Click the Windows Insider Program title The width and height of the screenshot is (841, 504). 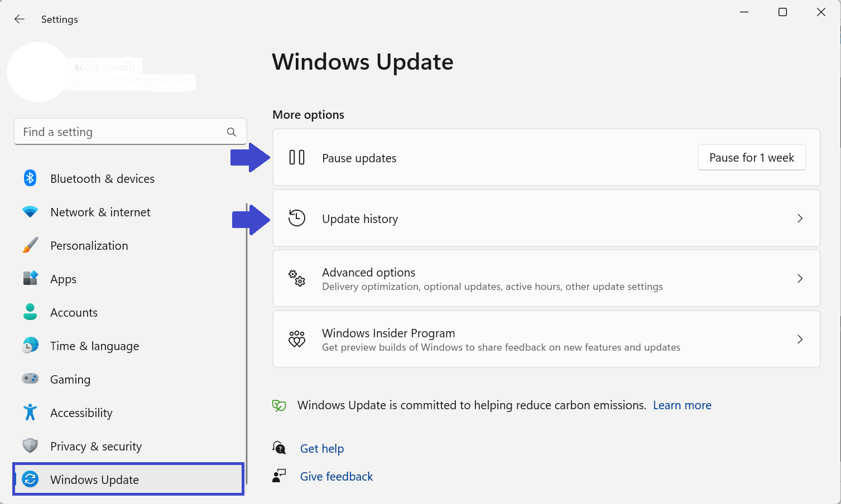pos(388,333)
